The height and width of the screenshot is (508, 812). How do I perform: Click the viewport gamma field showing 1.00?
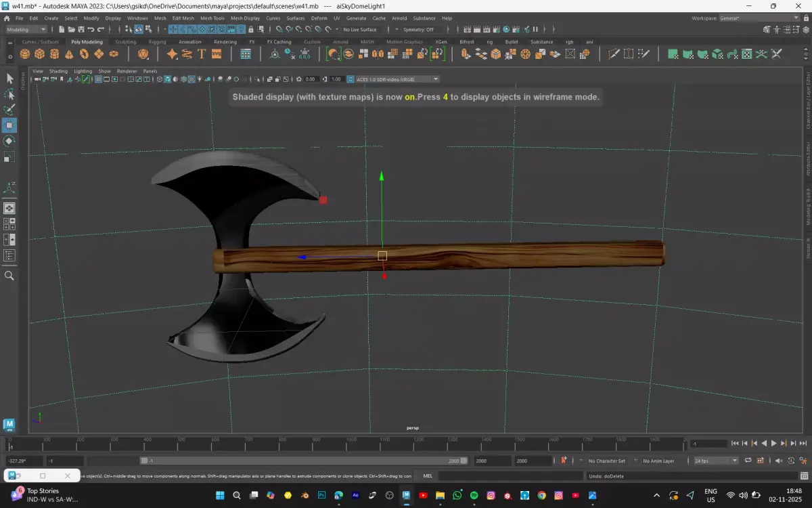[x=335, y=79]
